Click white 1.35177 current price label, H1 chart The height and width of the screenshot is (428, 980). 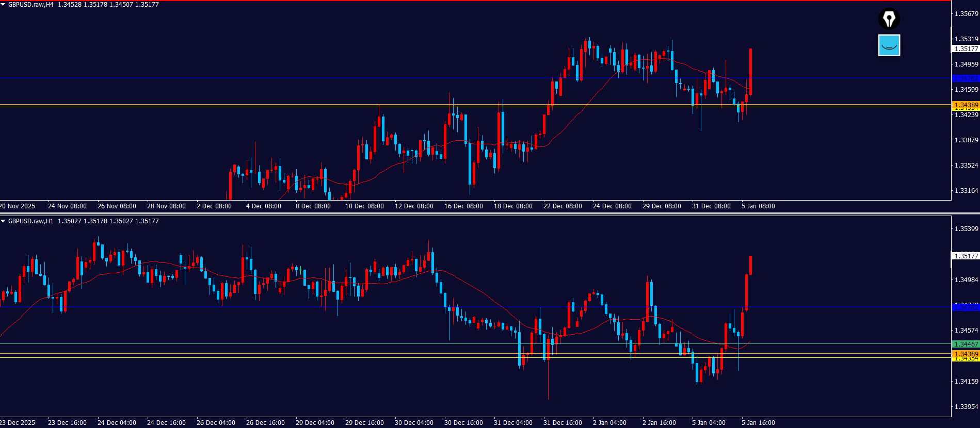[x=966, y=256]
